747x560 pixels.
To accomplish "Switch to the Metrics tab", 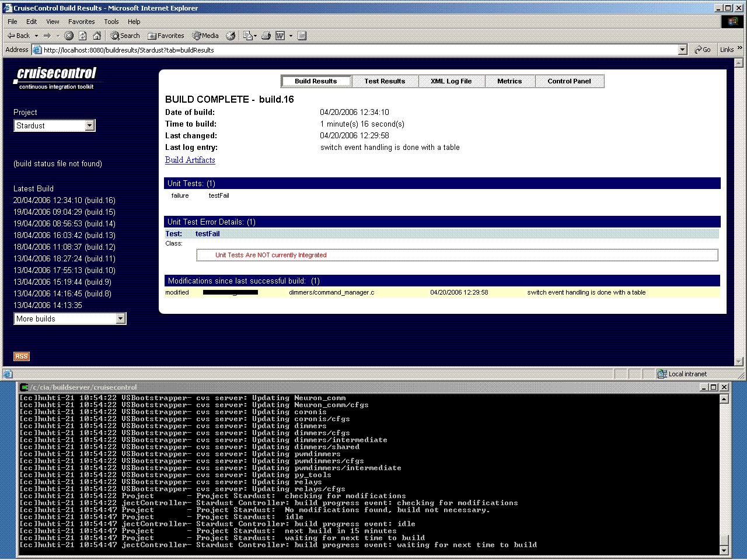I will click(509, 81).
